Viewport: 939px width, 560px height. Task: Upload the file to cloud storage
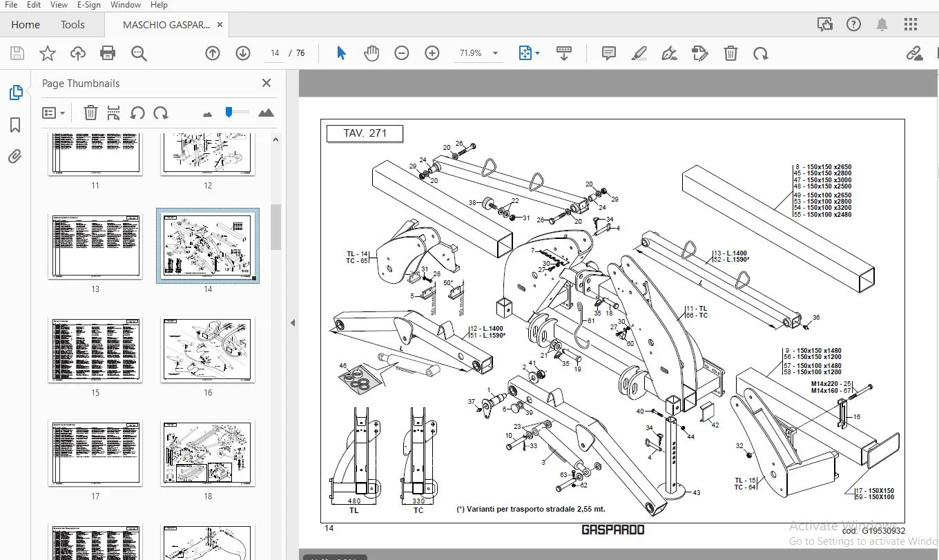pyautogui.click(x=77, y=53)
